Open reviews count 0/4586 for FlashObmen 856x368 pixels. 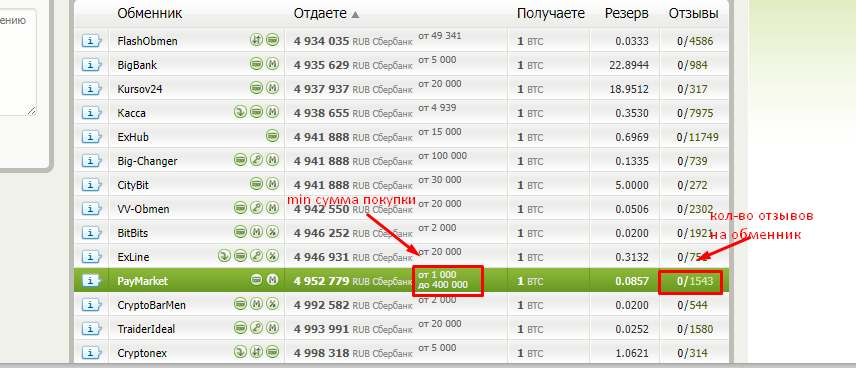click(x=695, y=41)
